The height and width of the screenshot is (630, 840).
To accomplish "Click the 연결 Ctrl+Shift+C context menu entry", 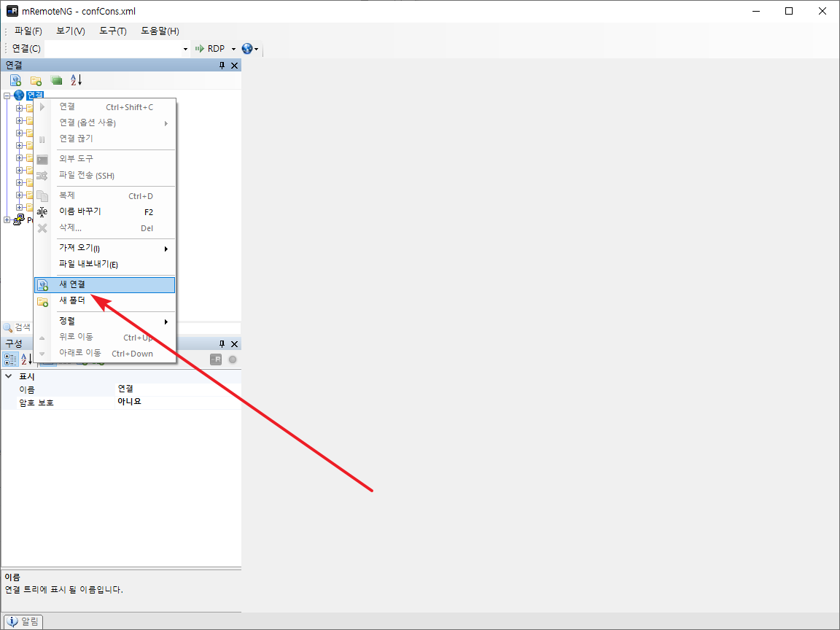I will coord(104,107).
